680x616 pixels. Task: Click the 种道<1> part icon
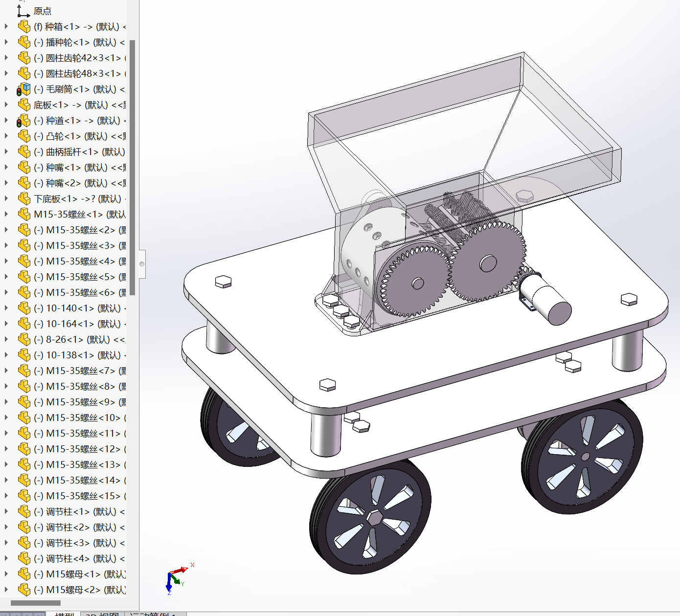pos(23,121)
